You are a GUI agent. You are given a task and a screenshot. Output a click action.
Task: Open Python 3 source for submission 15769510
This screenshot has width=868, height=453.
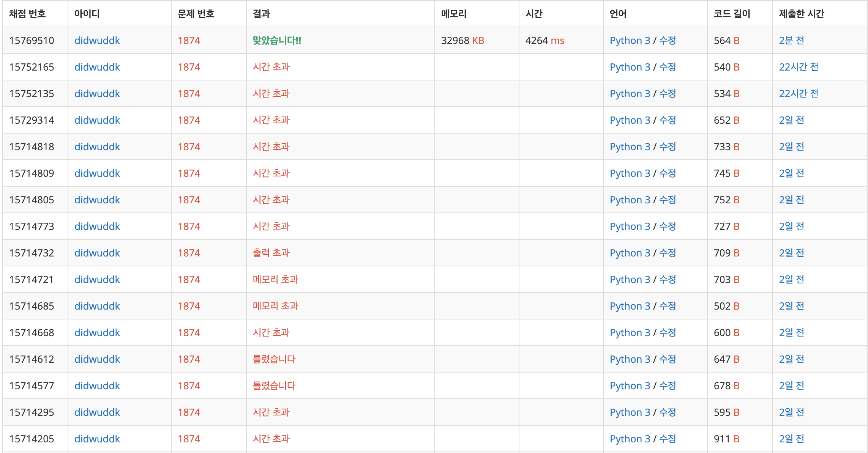pyautogui.click(x=630, y=41)
